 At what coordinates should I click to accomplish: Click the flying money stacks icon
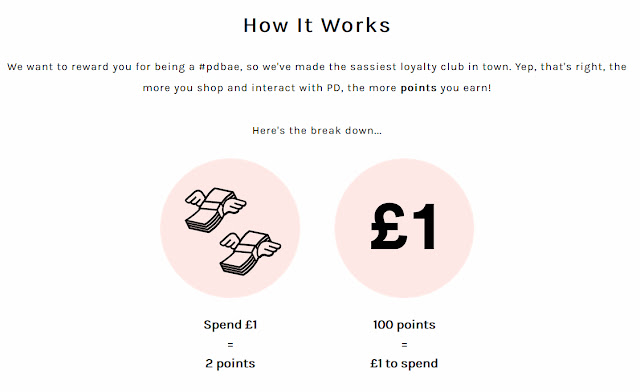[x=233, y=231]
